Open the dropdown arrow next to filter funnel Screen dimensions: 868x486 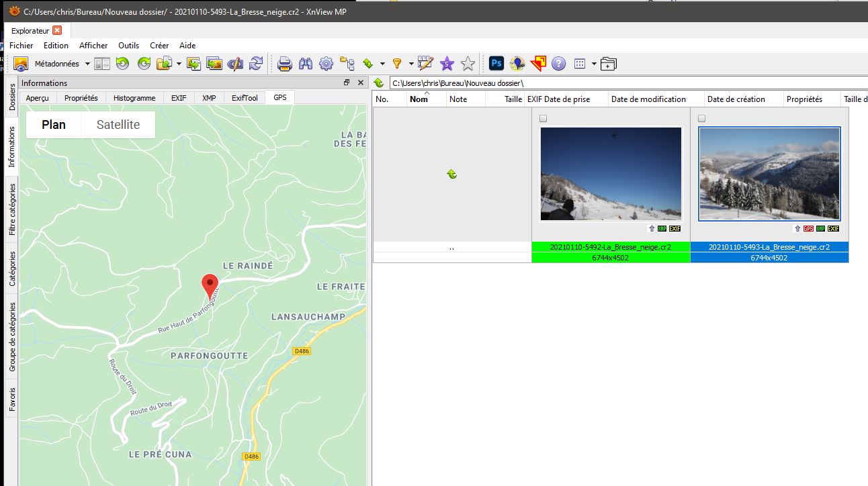coord(411,64)
